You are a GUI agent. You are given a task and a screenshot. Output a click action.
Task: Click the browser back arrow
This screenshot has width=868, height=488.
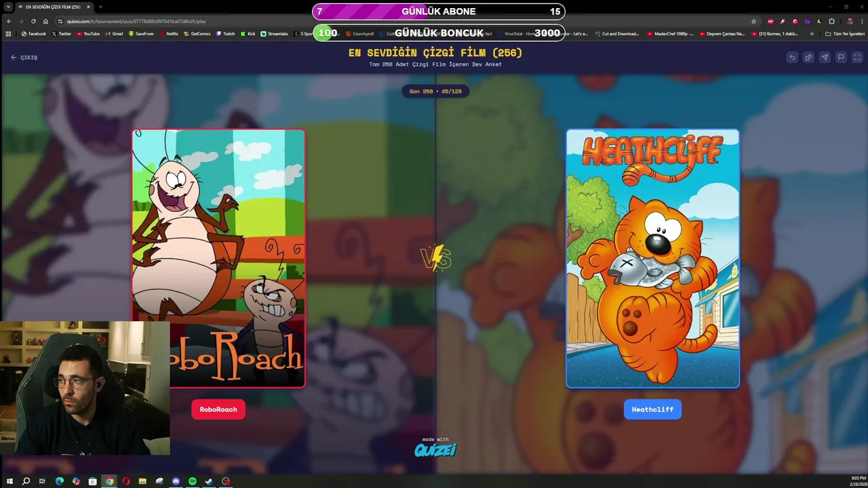(9, 21)
